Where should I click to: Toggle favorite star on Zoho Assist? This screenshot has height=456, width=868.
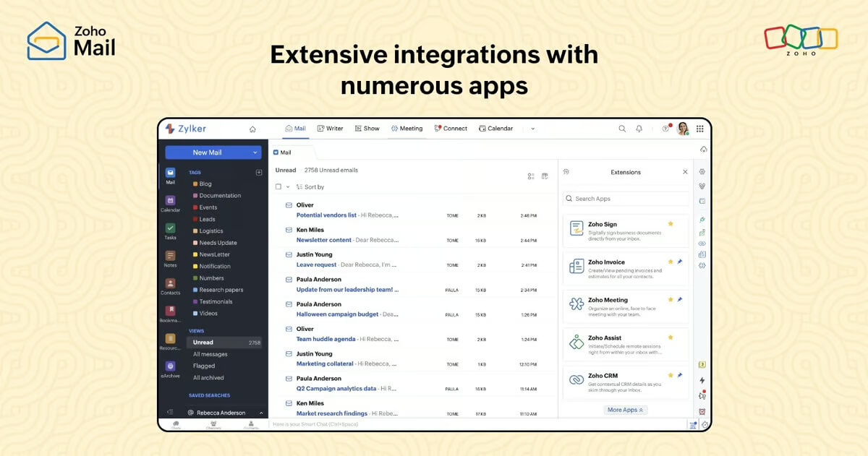tap(671, 337)
